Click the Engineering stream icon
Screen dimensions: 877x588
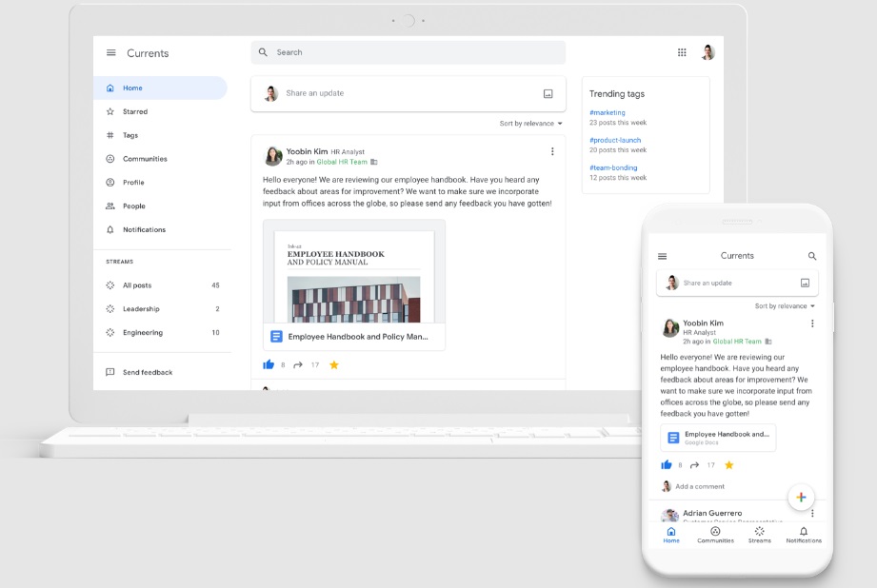[x=110, y=332]
